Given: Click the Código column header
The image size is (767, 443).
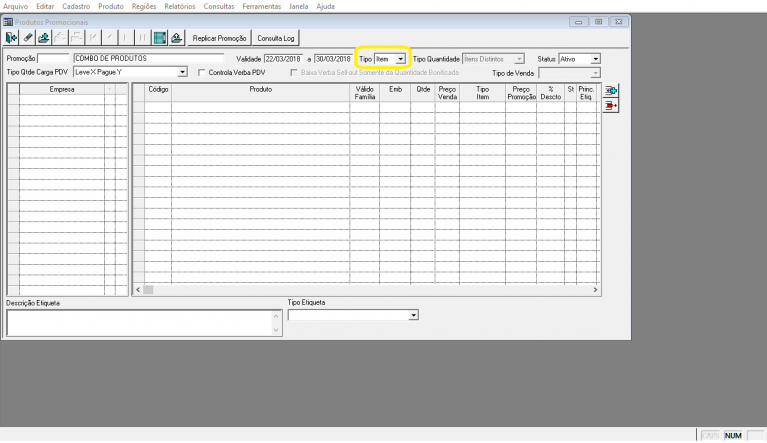Looking at the screenshot, I should pos(158,93).
